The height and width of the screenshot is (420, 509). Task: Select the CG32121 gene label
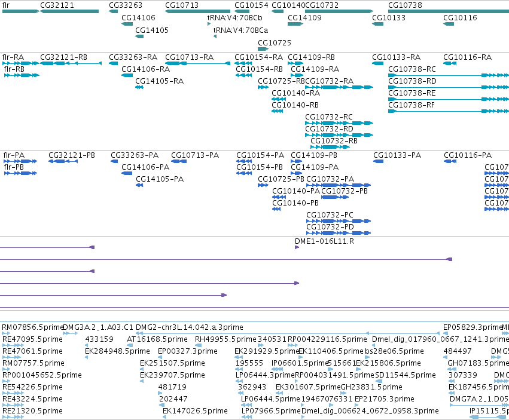[57, 5]
